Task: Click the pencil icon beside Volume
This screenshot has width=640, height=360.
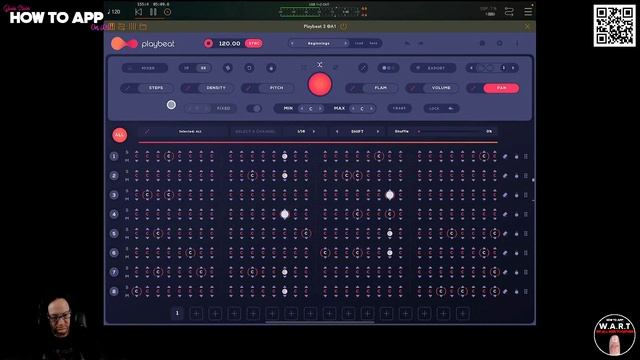Action: (x=414, y=88)
